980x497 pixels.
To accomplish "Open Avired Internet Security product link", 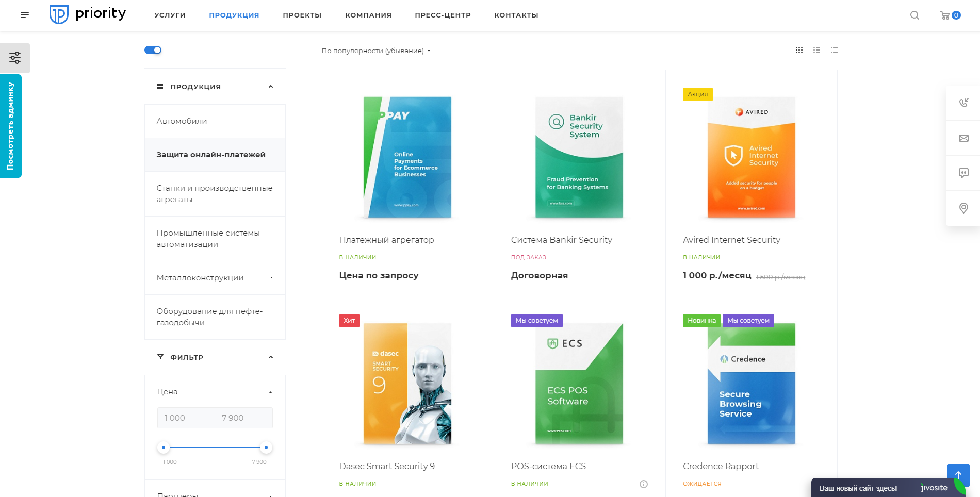I will tap(731, 240).
